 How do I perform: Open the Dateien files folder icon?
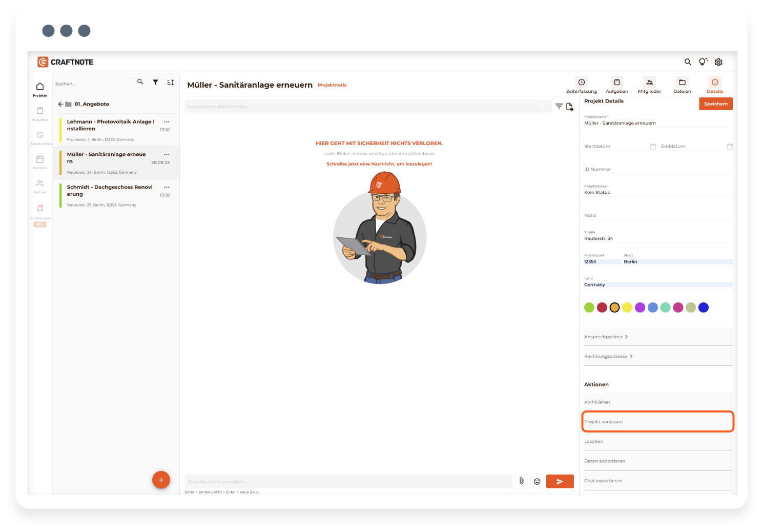coord(682,83)
